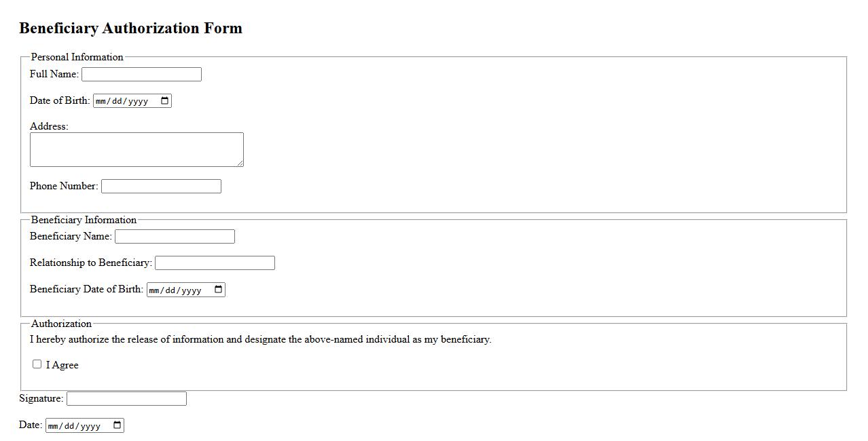Screen dimensions: 868x441
Task: Click the "Beneficiary Name:" label
Action: coord(71,237)
